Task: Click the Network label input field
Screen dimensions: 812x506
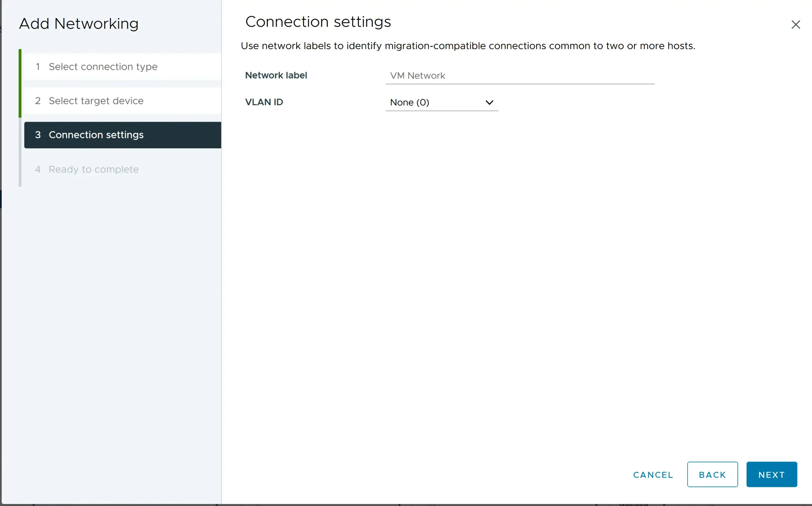Action: tap(520, 76)
